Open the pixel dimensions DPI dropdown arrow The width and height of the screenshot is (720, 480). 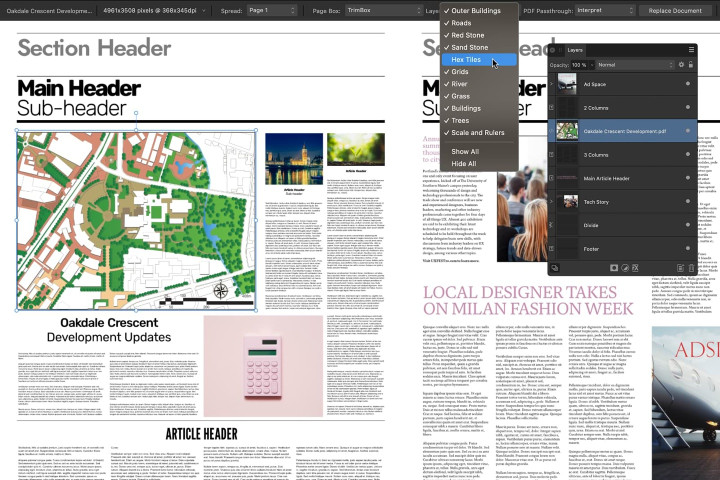203,10
